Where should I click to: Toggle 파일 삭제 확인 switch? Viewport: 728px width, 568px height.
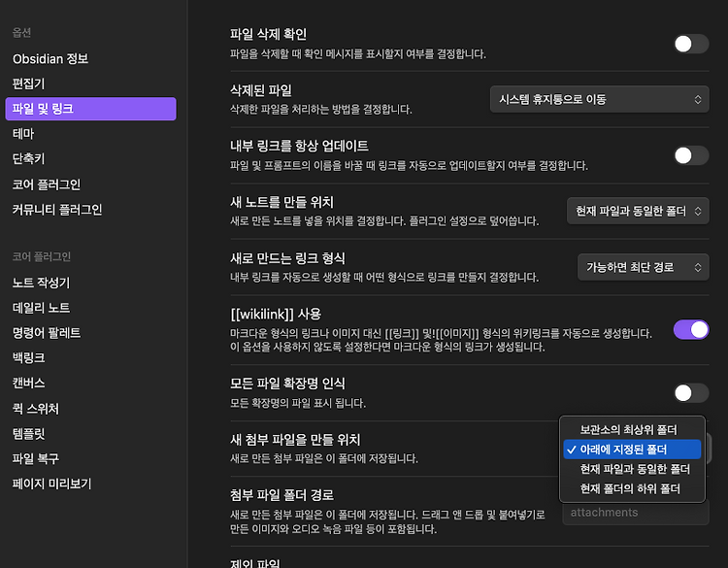691,44
